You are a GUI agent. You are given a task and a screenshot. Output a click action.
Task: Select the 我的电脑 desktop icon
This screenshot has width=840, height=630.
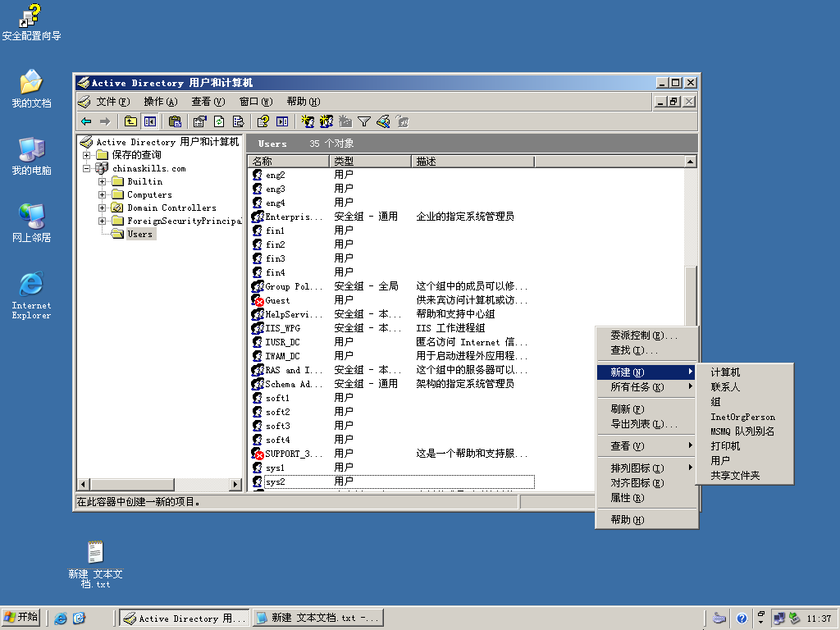pos(31,157)
